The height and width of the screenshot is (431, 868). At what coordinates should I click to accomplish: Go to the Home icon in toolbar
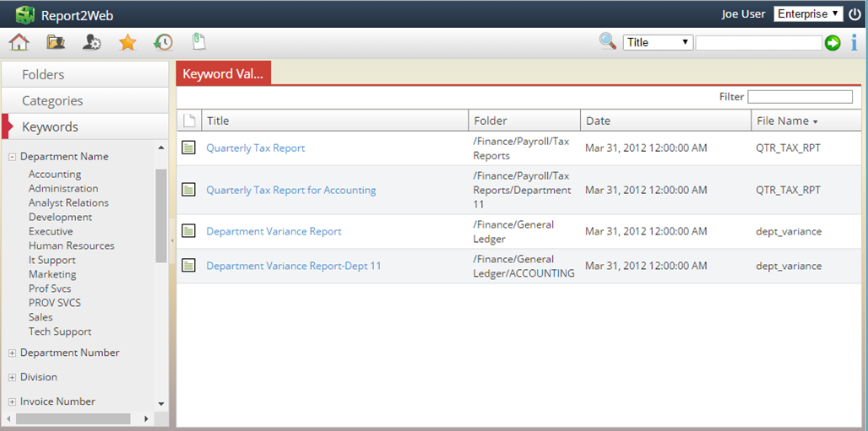pos(19,42)
